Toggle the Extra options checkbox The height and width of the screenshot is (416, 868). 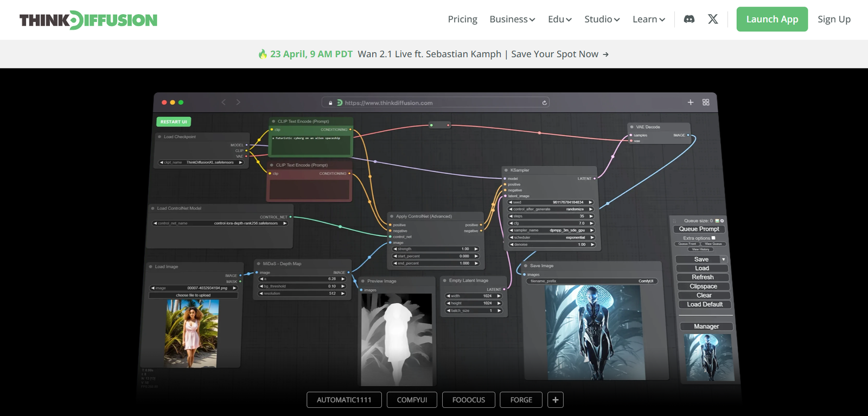pos(713,238)
